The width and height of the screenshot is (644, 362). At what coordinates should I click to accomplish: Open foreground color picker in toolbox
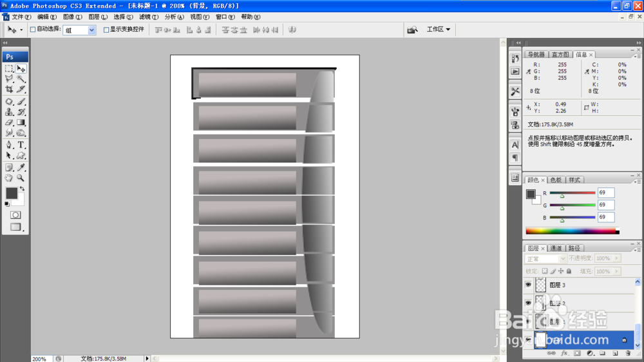coord(11,193)
